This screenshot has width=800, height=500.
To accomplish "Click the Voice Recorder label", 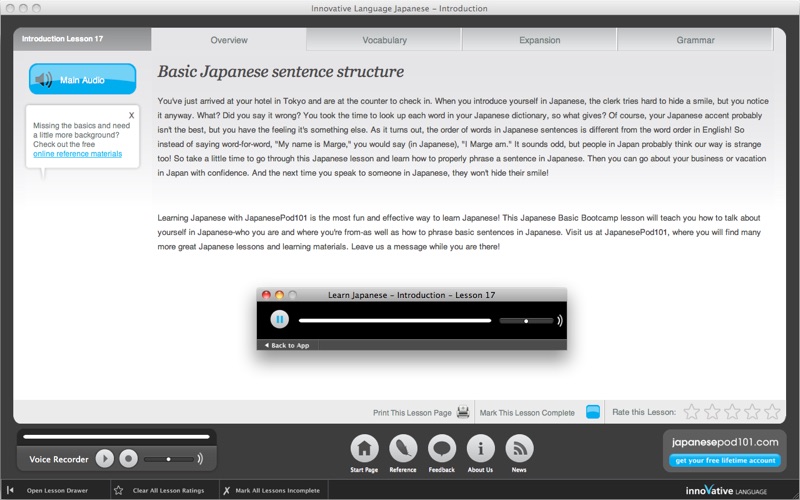I will pos(59,459).
